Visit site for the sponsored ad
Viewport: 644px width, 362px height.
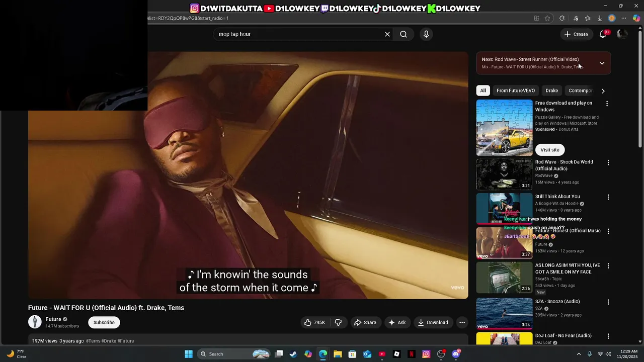pyautogui.click(x=550, y=150)
